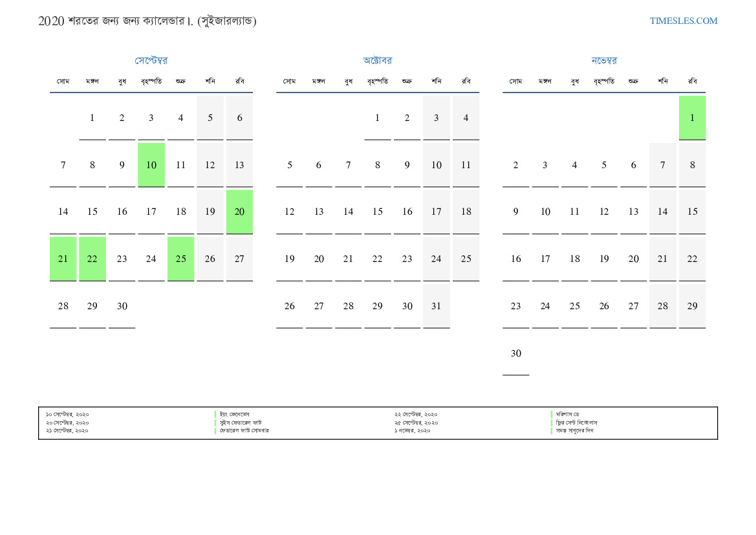Click the calendar title for autumn 2020
Screen dimensions: 756x535
(147, 21)
